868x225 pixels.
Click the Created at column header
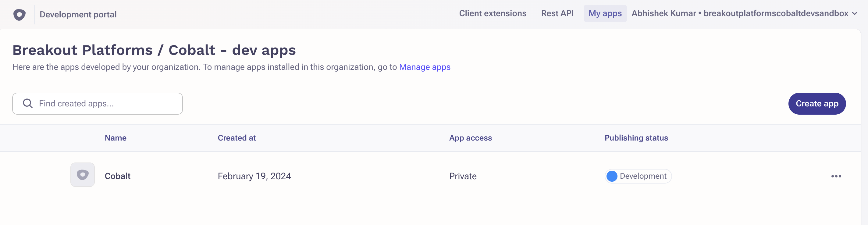[x=237, y=138]
